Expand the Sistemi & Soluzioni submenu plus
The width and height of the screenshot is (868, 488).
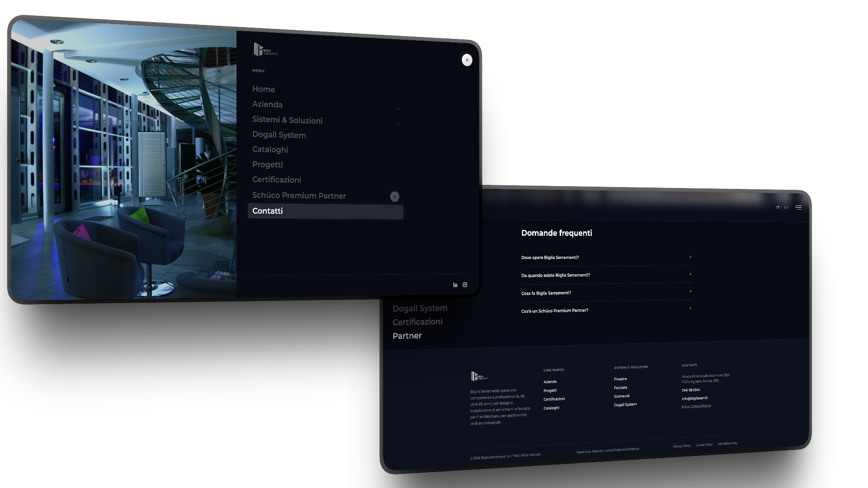pos(398,123)
